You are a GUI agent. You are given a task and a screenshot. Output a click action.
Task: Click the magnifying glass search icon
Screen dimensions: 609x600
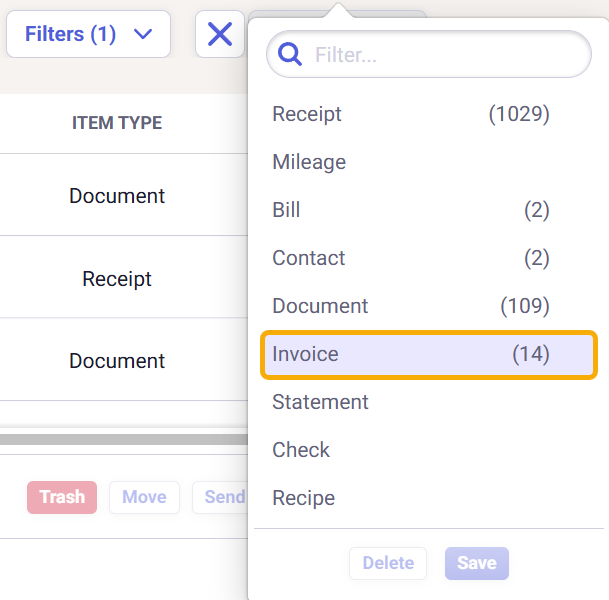click(290, 54)
